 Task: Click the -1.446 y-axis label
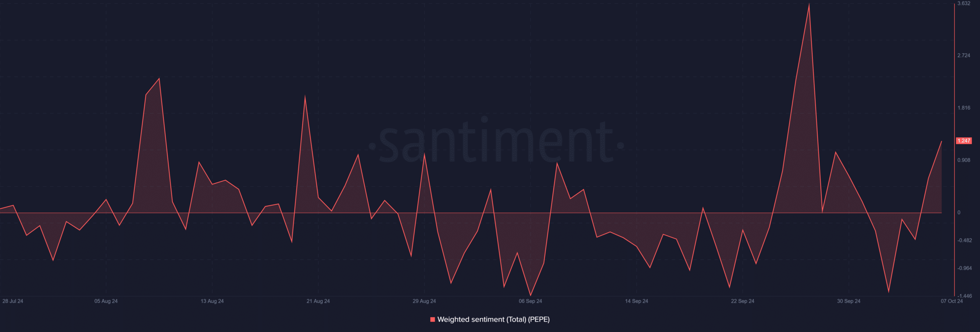tap(964, 296)
